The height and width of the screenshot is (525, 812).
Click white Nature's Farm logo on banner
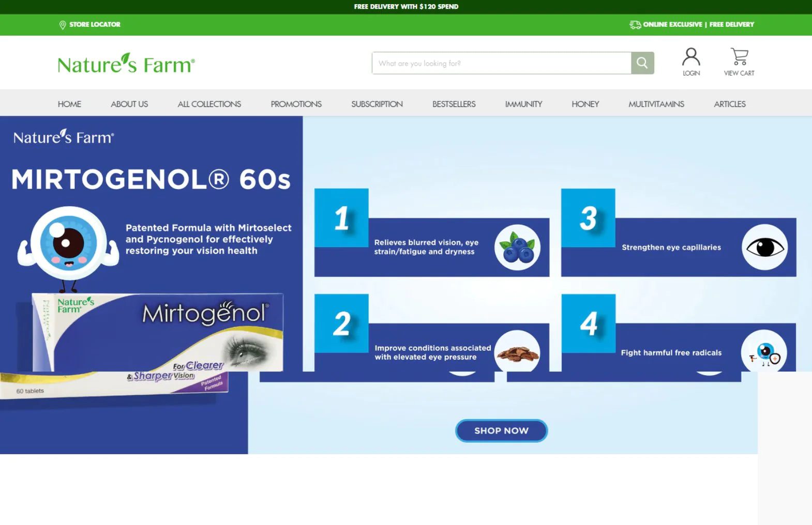(x=64, y=137)
